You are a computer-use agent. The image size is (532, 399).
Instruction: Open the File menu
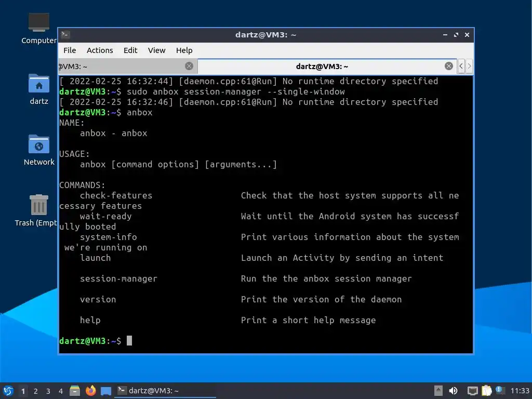70,50
